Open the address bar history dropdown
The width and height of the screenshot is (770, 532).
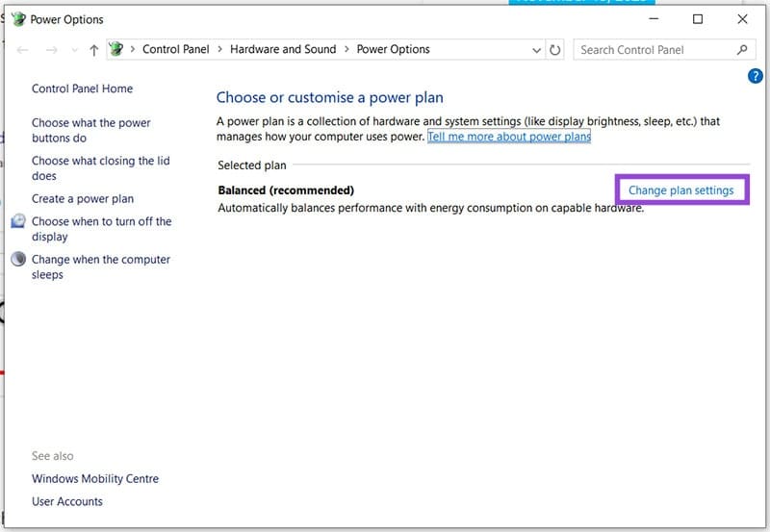[x=536, y=50]
